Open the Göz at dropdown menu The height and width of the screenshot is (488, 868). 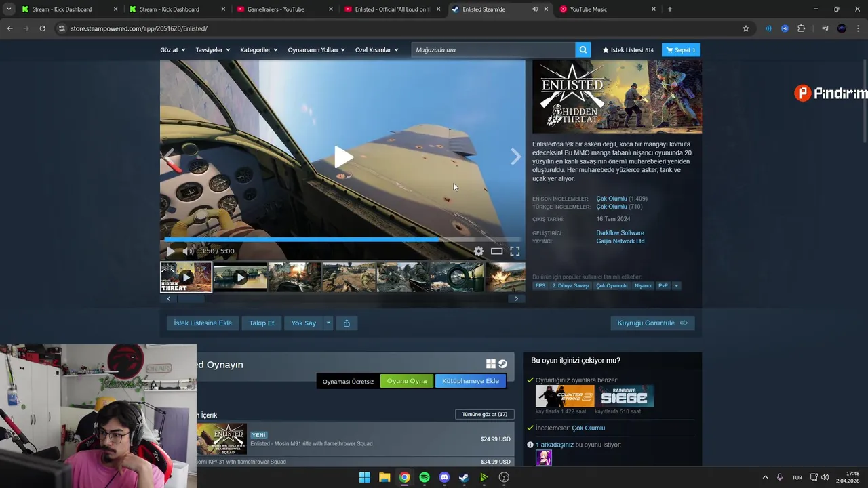click(172, 49)
